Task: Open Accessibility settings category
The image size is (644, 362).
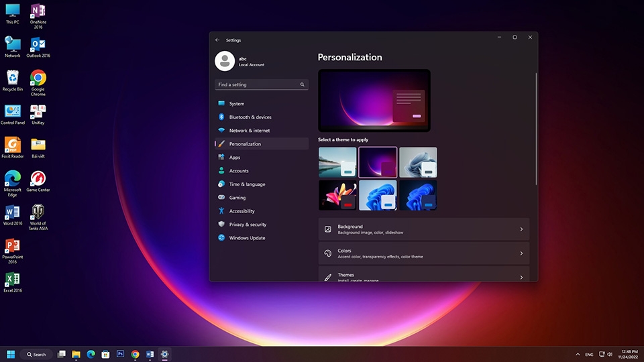Action: pos(262,211)
